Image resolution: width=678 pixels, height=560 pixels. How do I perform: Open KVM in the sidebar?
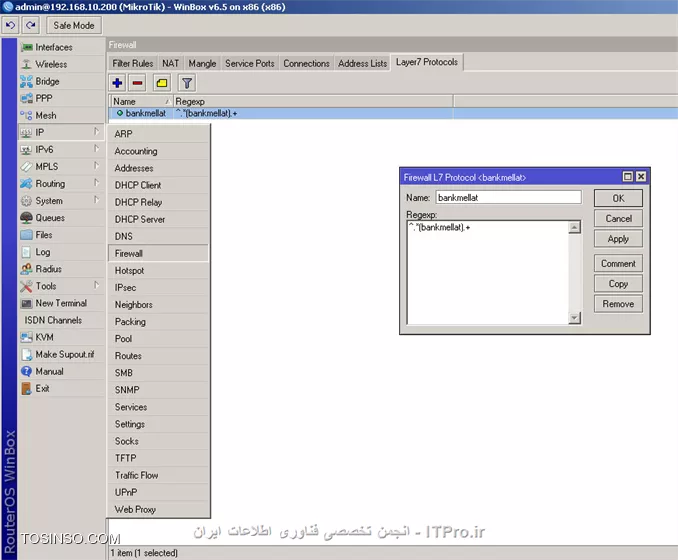pyautogui.click(x=61, y=337)
